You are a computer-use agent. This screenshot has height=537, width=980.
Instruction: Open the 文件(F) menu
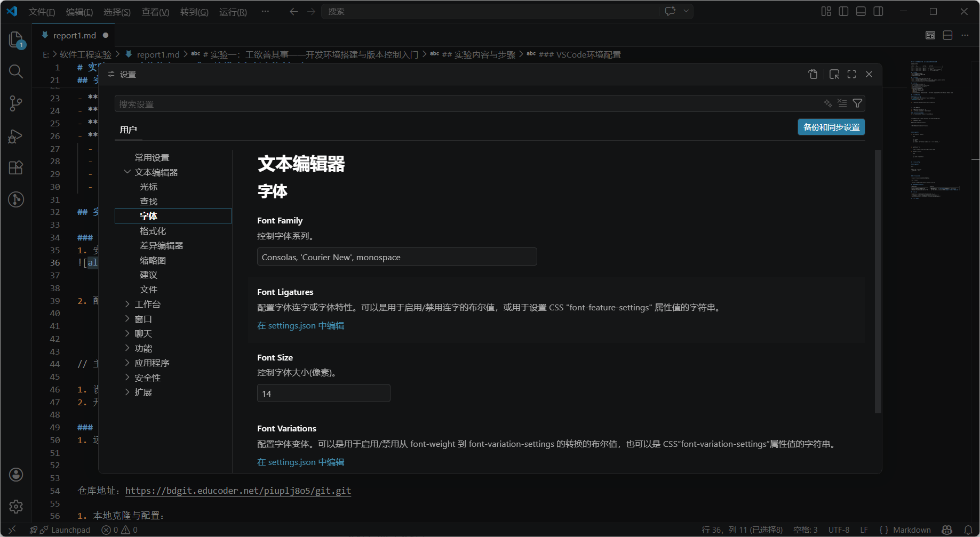coord(42,12)
